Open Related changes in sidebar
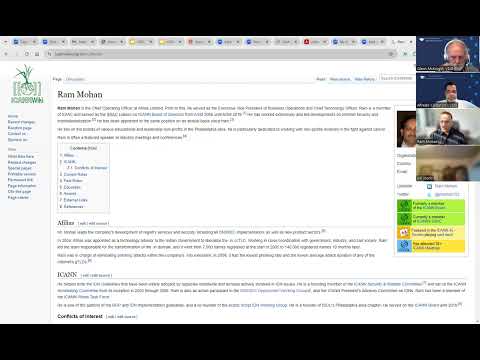The height and width of the screenshot is (360, 480). point(22,162)
